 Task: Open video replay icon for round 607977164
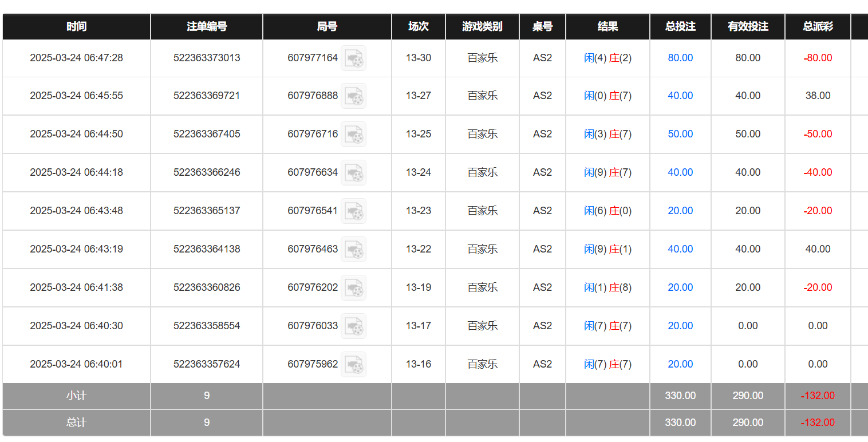[x=353, y=58]
